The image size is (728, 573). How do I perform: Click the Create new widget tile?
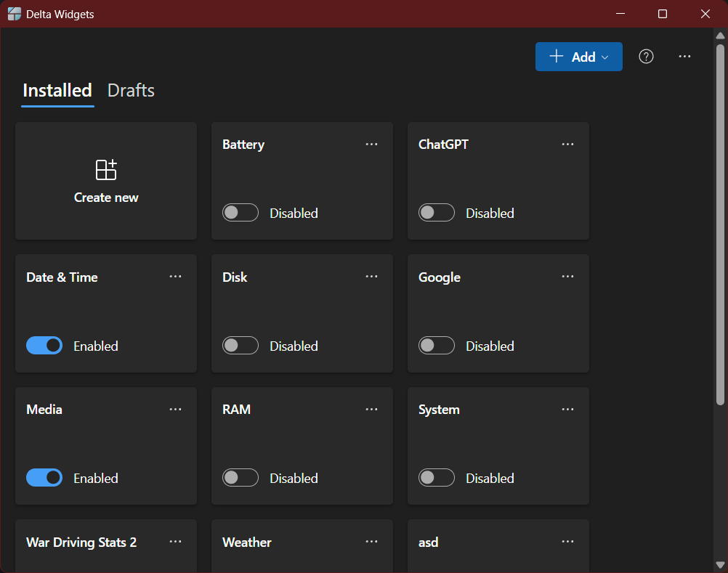[106, 181]
